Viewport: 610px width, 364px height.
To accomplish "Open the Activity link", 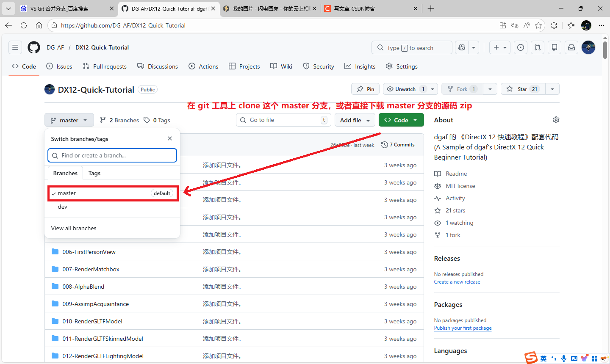I will tap(449, 198).
